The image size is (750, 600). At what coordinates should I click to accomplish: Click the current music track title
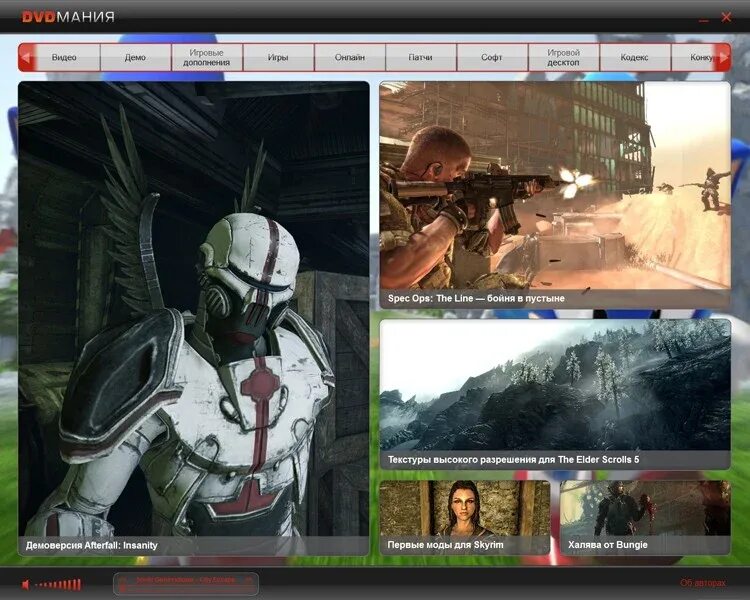click(x=186, y=580)
